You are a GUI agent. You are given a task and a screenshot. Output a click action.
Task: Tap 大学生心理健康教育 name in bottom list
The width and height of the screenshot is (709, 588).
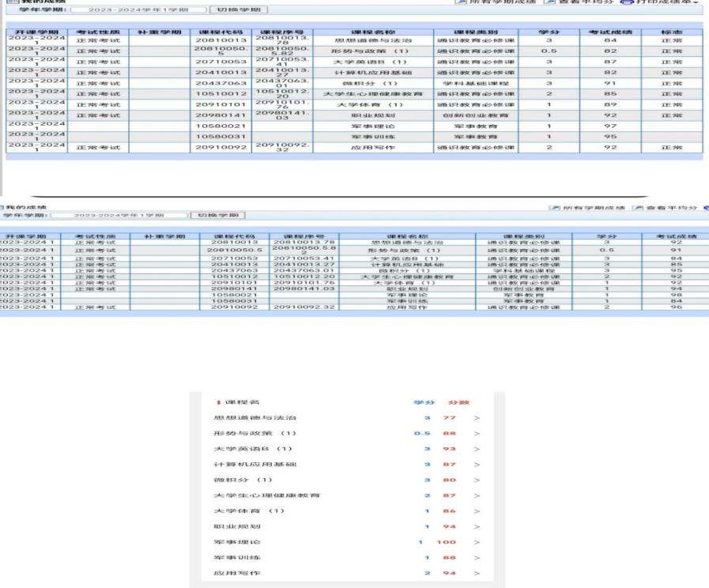(266, 496)
